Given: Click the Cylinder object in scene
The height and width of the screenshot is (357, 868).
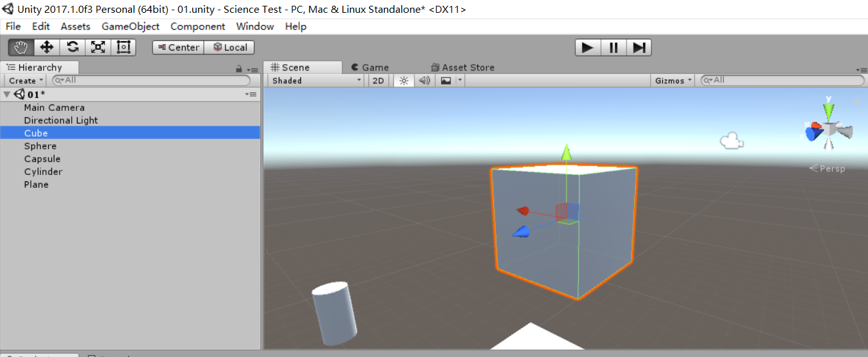Looking at the screenshot, I should pyautogui.click(x=335, y=312).
